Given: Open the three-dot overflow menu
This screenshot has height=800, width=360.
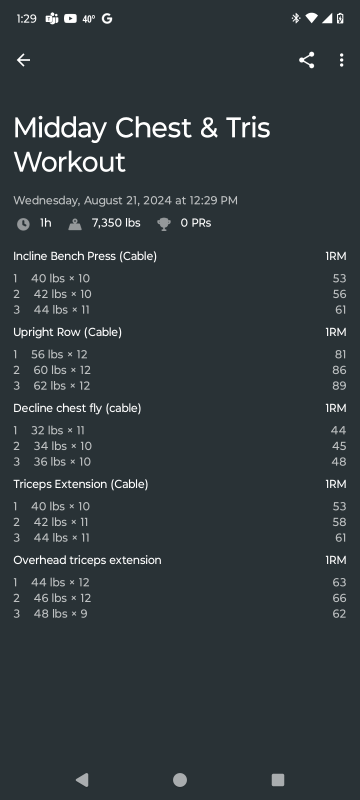Looking at the screenshot, I should click(x=341, y=60).
